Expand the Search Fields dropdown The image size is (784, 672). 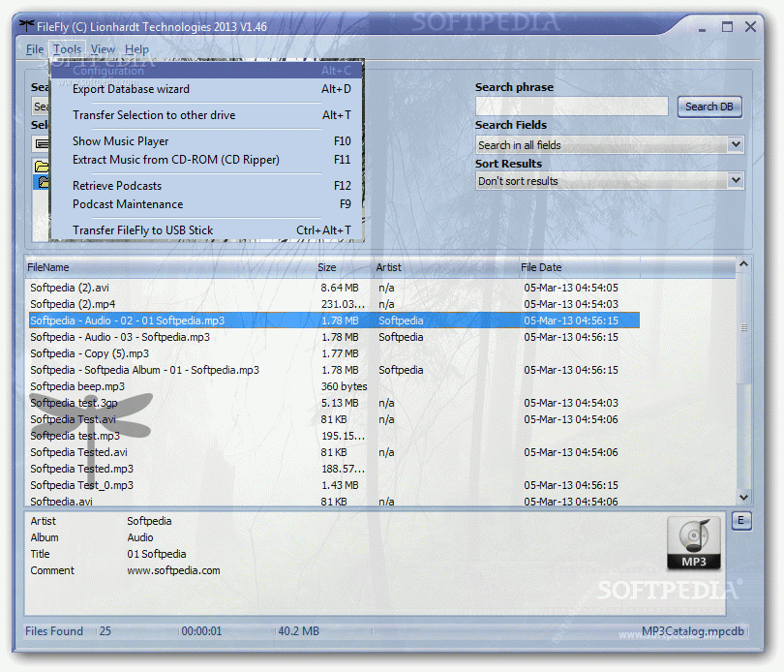[x=735, y=144]
